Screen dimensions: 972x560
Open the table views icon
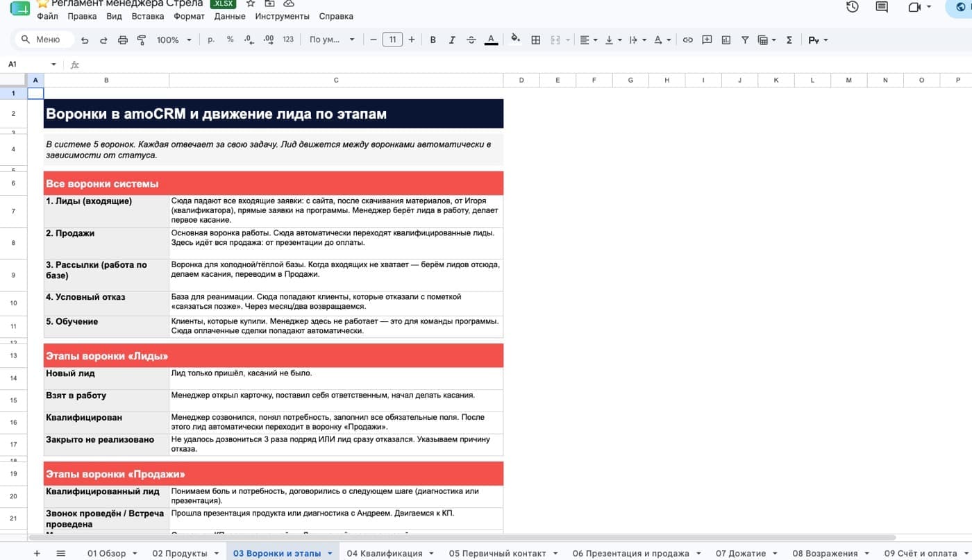[x=764, y=40]
